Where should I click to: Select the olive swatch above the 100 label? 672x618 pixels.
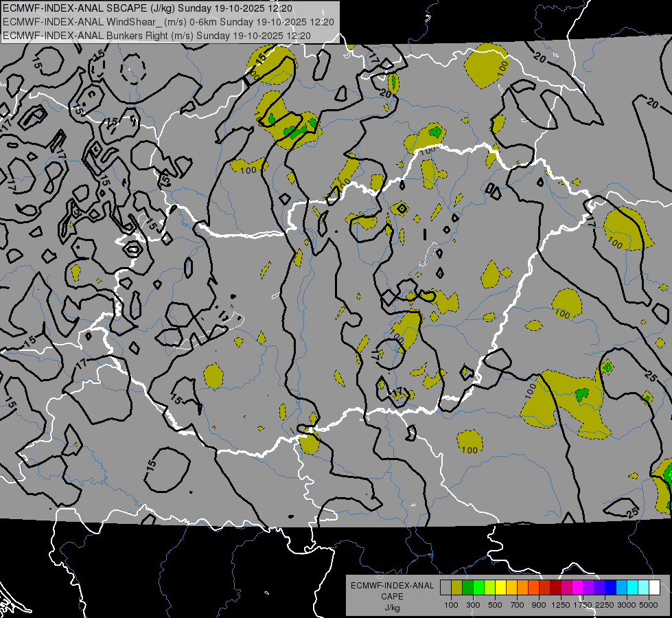click(x=457, y=588)
